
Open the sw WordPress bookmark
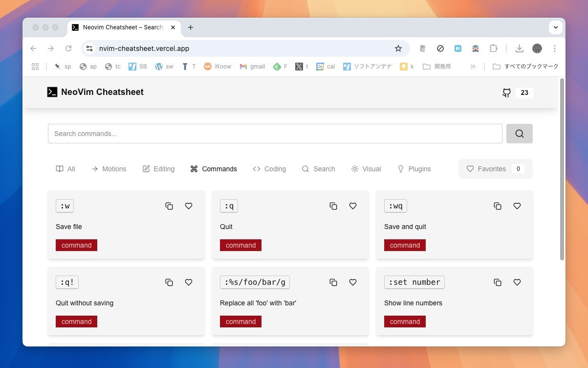pos(164,67)
